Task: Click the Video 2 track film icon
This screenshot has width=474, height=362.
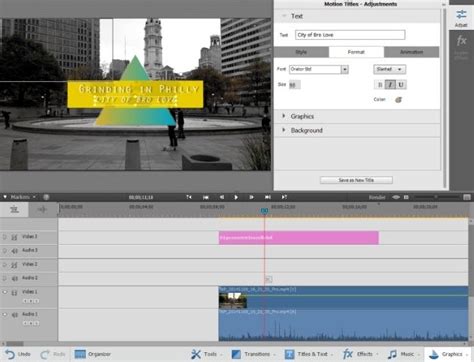Action: tap(14, 265)
